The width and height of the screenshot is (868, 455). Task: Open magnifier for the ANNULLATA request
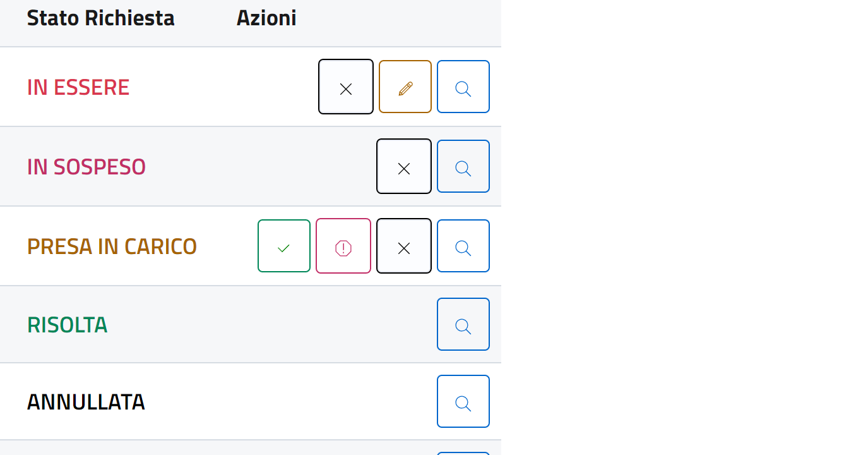463,401
